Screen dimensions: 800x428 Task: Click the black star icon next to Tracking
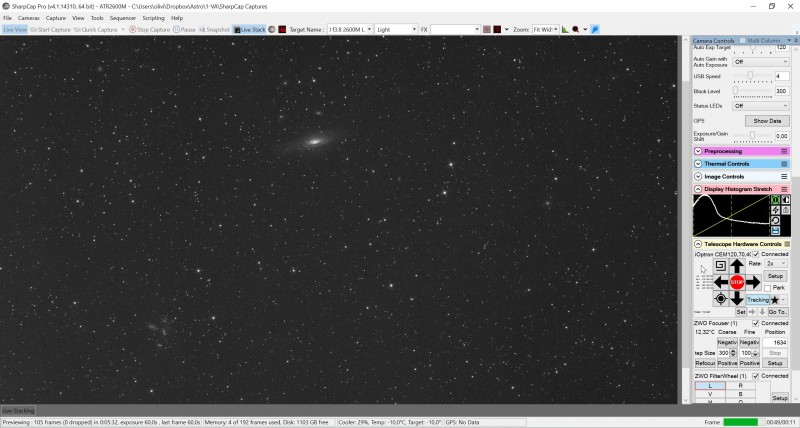click(x=775, y=300)
